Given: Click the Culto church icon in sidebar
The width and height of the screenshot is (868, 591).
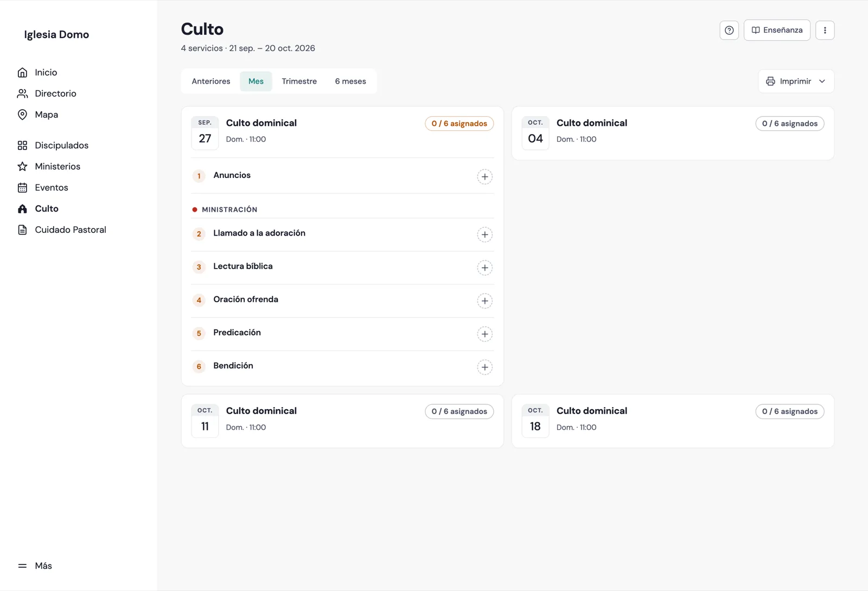Looking at the screenshot, I should 22,209.
